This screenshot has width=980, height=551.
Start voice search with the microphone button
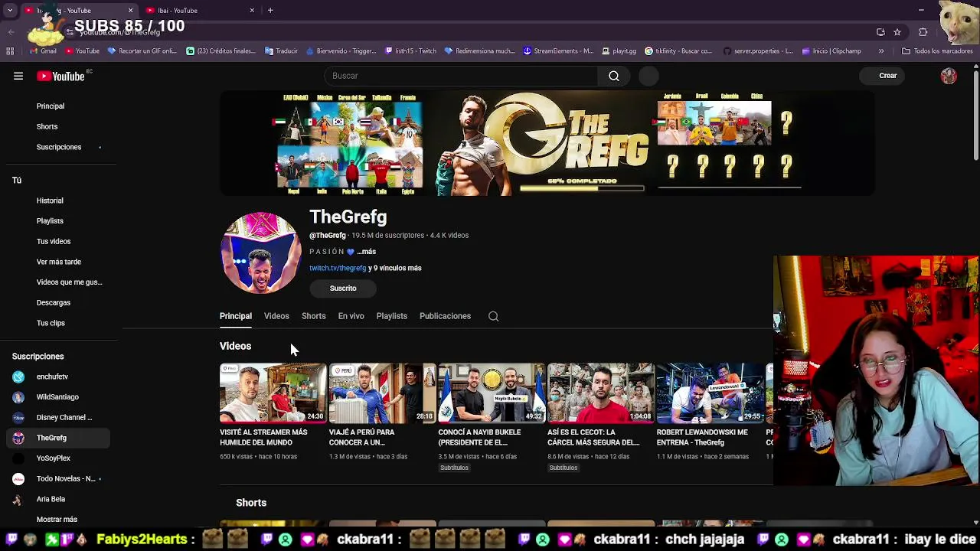click(x=648, y=76)
